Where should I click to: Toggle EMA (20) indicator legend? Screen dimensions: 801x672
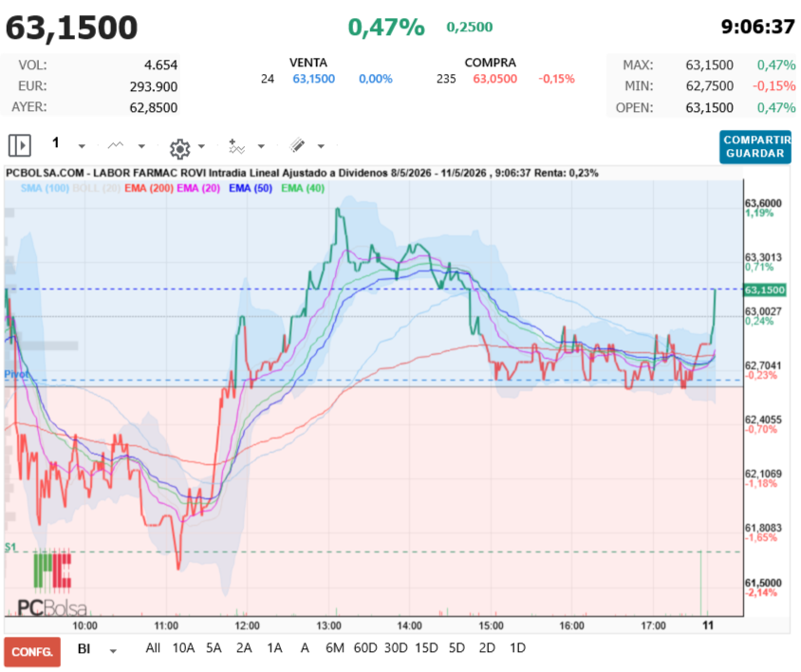(x=198, y=188)
